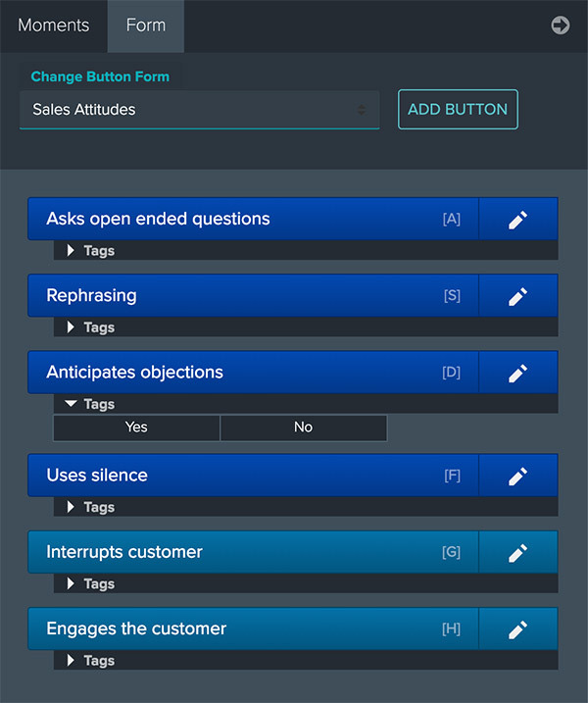Edit the Interrupts customer button
588x703 pixels.
(518, 552)
